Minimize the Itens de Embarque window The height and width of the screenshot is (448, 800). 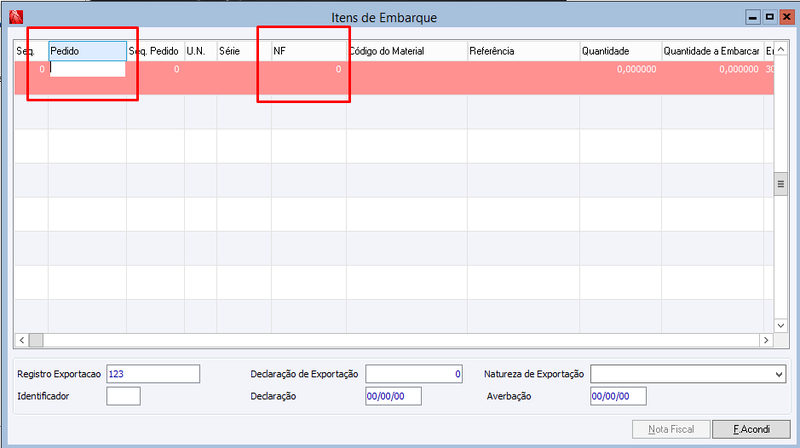pos(753,17)
